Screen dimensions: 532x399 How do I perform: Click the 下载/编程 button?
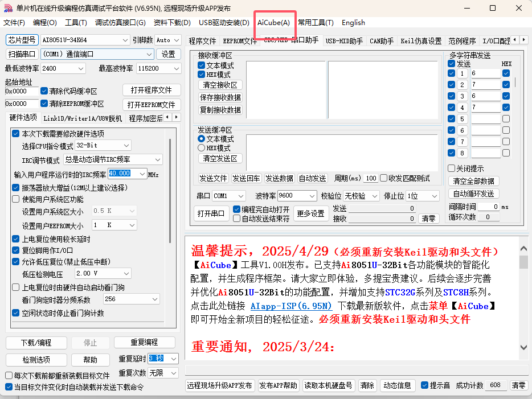tap(36, 343)
